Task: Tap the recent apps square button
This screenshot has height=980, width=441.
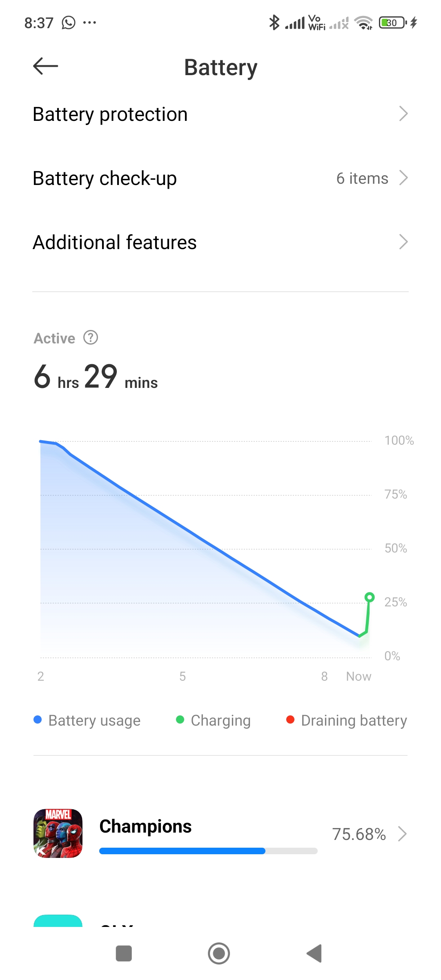Action: [x=124, y=953]
